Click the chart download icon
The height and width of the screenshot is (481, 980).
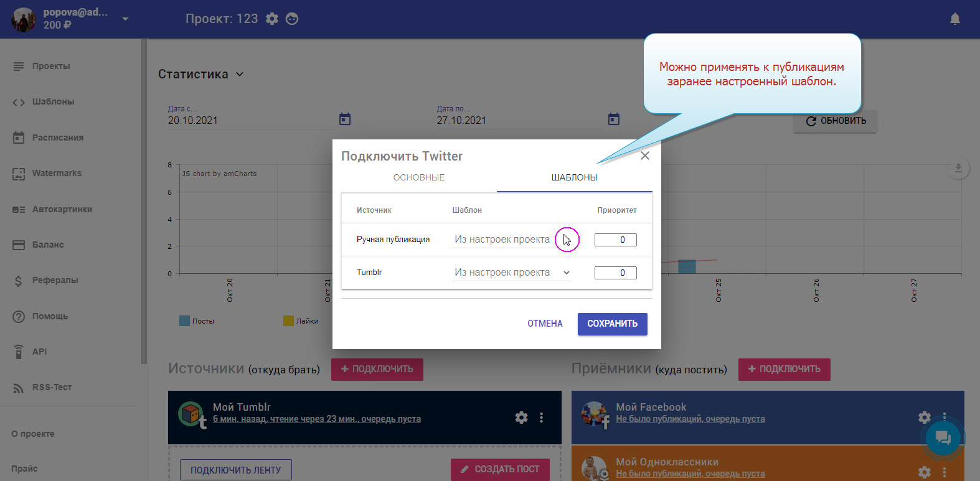coord(958,168)
